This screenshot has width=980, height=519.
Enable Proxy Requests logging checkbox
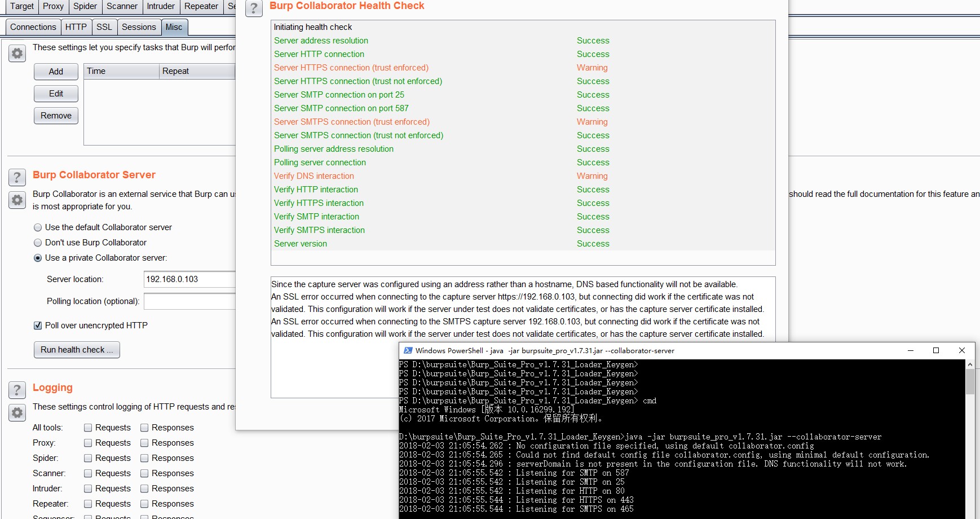point(88,443)
